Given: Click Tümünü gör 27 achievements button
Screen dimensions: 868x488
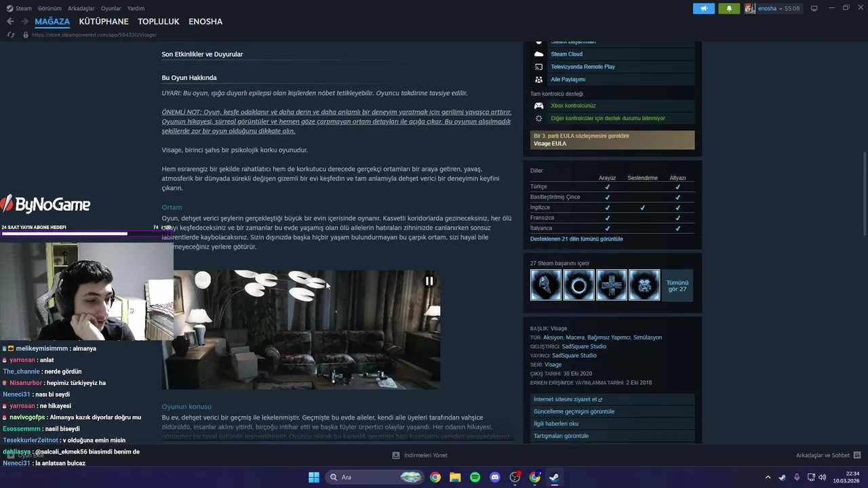Looking at the screenshot, I should (677, 285).
